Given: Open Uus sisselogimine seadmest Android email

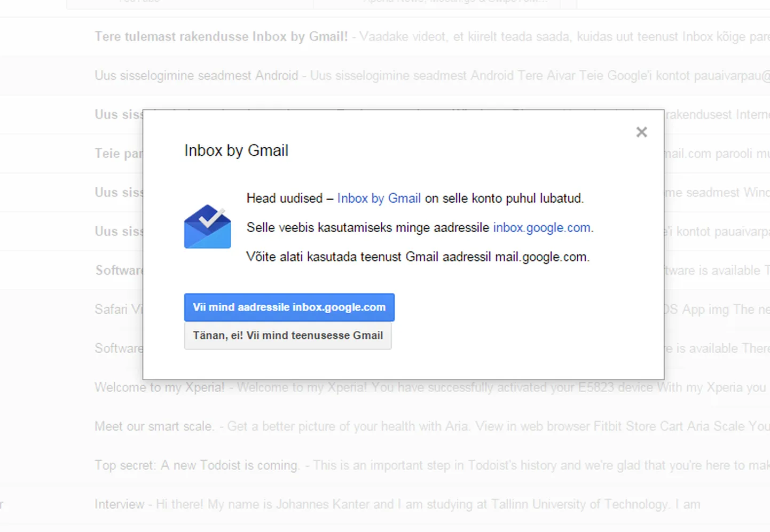Looking at the screenshot, I should coord(385,76).
